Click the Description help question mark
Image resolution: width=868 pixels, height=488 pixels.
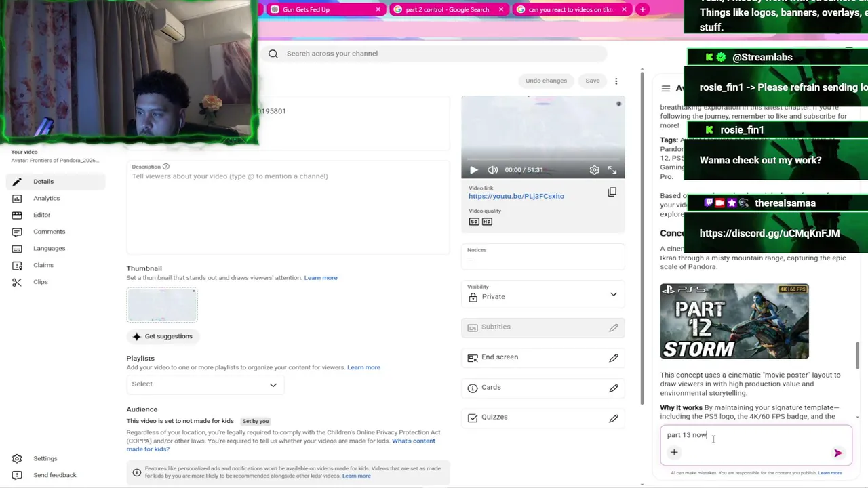(x=165, y=167)
